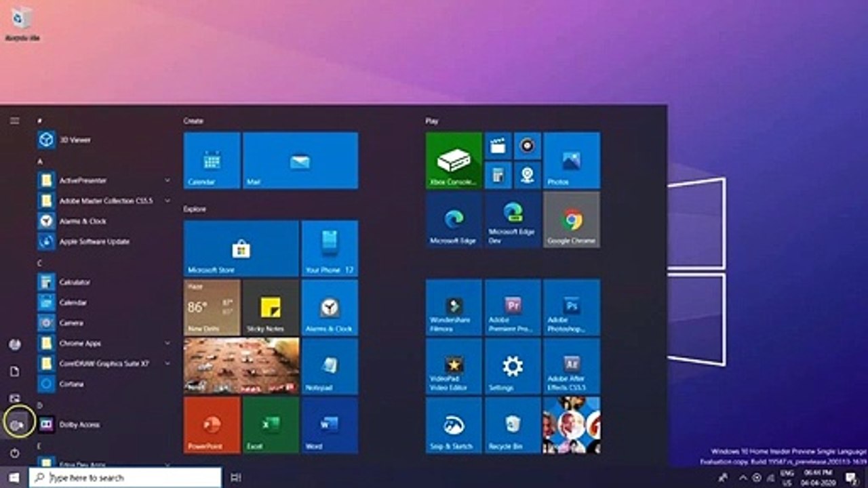Click the Windows Start button
Viewport: 868px width, 488px height.
point(14,477)
